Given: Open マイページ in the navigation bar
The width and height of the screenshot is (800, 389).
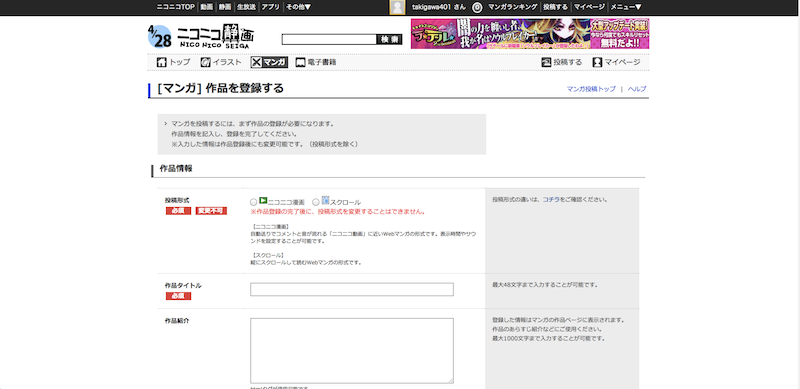Looking at the screenshot, I should coord(622,62).
